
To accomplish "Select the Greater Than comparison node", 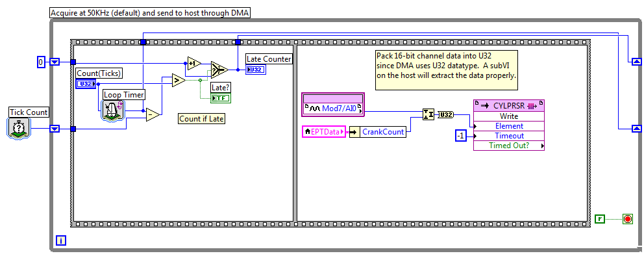I will (x=179, y=81).
